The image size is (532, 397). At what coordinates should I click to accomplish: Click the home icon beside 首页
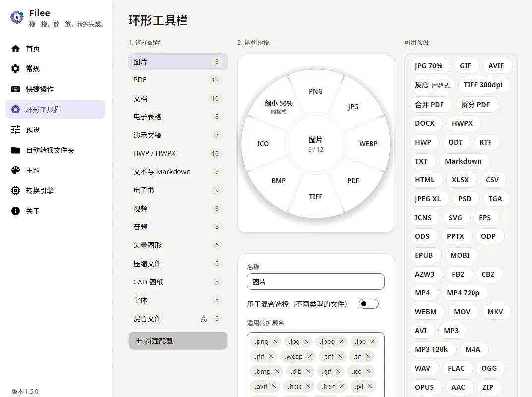pyautogui.click(x=15, y=48)
